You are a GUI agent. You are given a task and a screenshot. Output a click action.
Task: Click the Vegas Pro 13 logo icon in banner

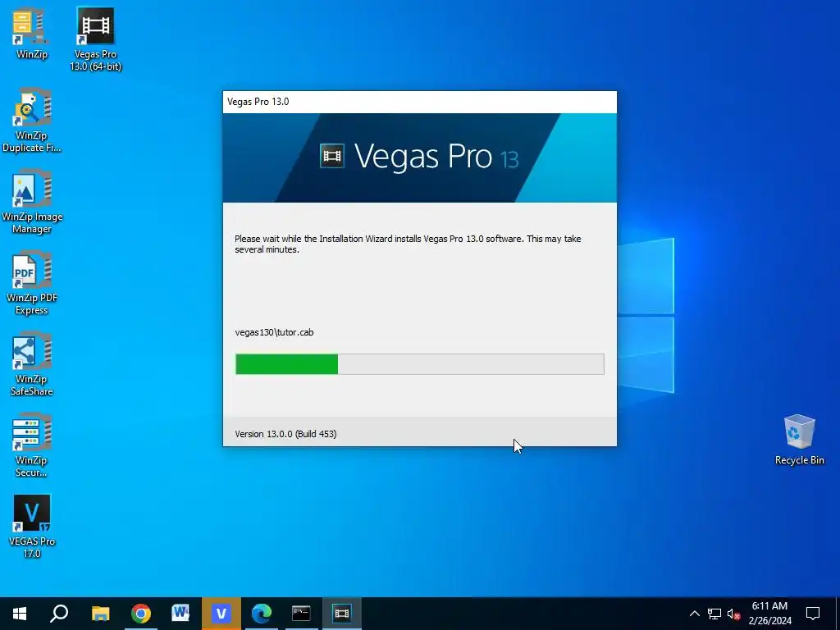pos(332,156)
